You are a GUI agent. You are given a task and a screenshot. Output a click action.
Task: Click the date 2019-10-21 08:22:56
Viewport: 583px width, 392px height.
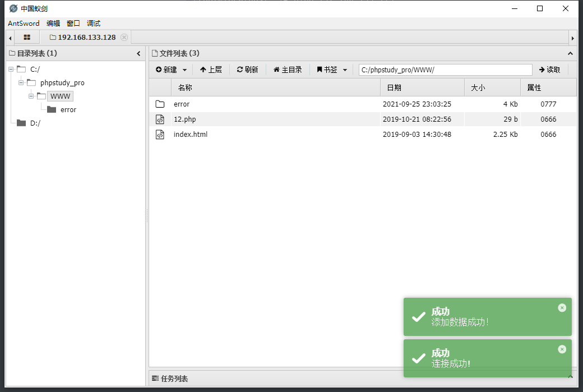[x=417, y=119]
